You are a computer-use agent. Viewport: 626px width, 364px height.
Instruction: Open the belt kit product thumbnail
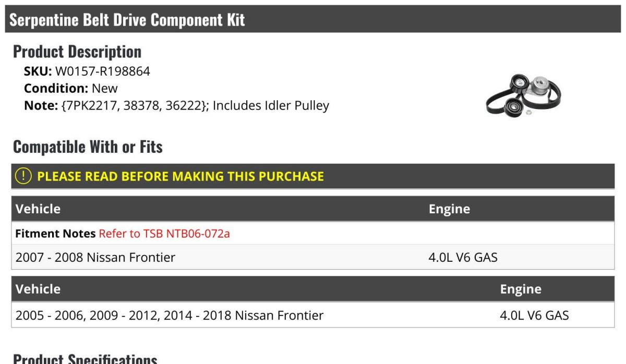(x=523, y=95)
